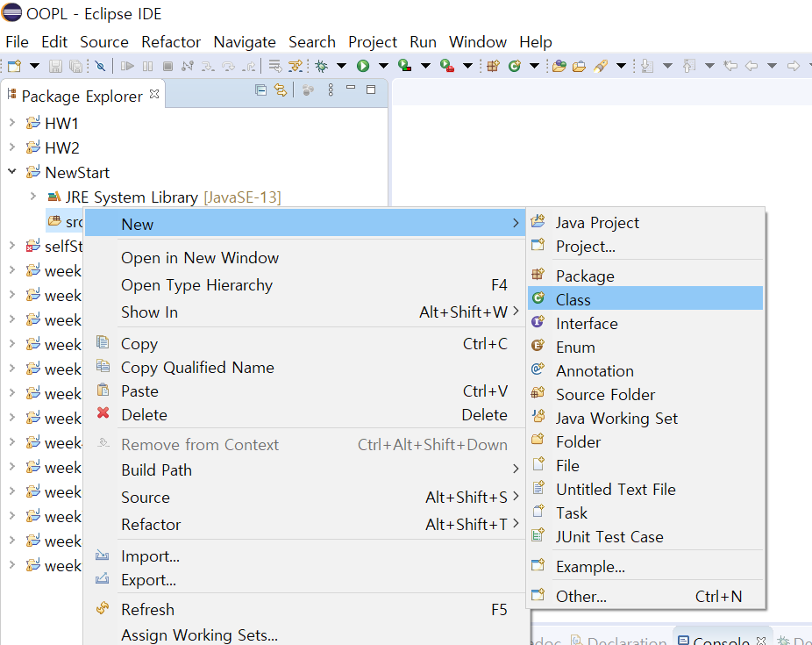The height and width of the screenshot is (645, 812).
Task: Click the New Java Package toolbar icon
Action: coord(493,66)
